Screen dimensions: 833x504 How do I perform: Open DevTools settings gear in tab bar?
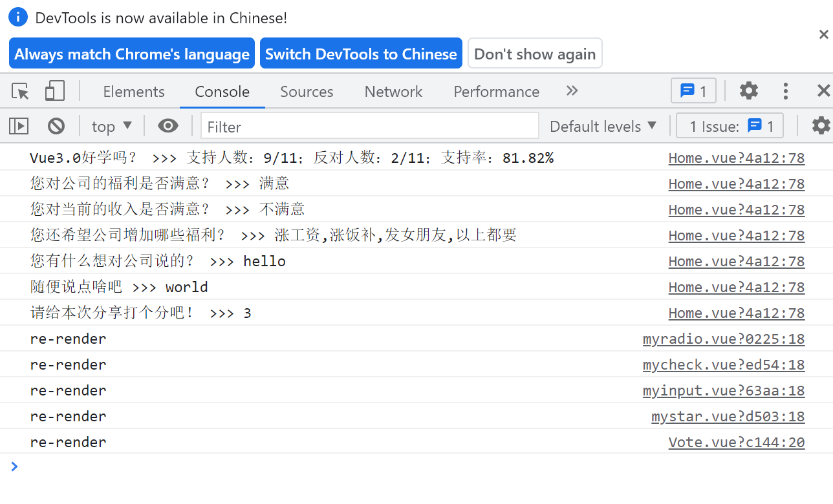point(749,91)
